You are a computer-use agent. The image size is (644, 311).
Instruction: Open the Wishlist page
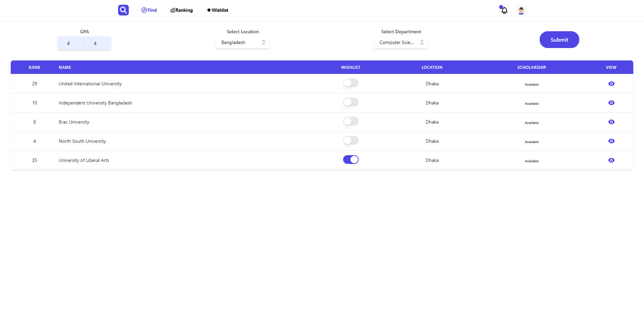[217, 10]
